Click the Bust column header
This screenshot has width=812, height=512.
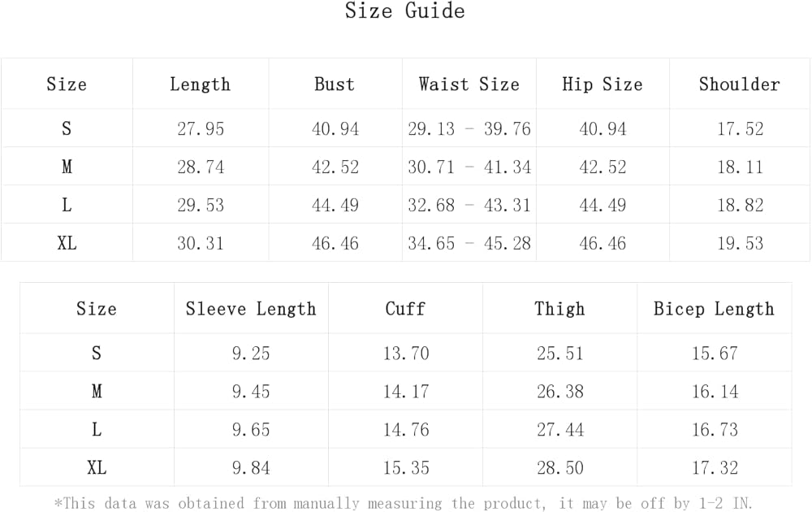click(335, 85)
